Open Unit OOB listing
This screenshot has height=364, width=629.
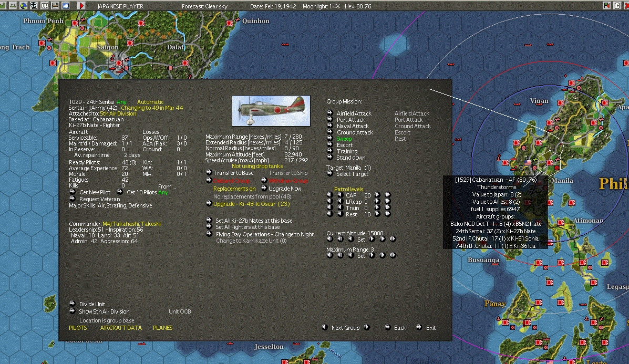point(180,311)
